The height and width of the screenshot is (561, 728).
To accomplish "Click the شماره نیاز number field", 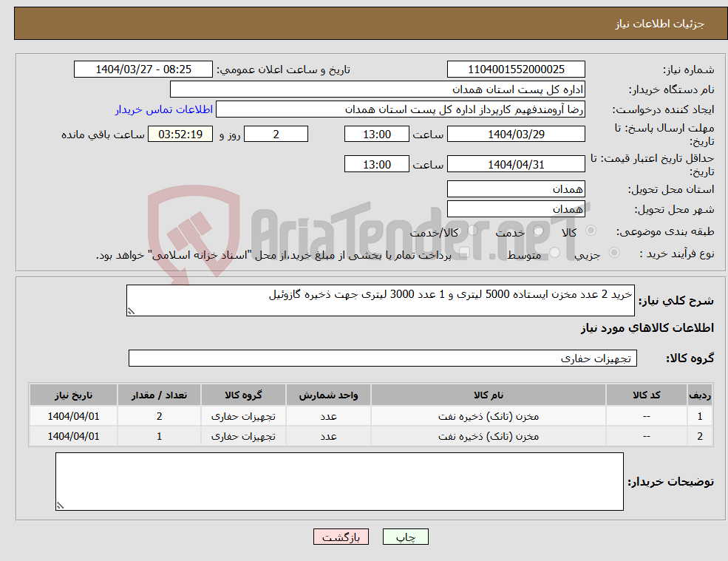I will 516,69.
